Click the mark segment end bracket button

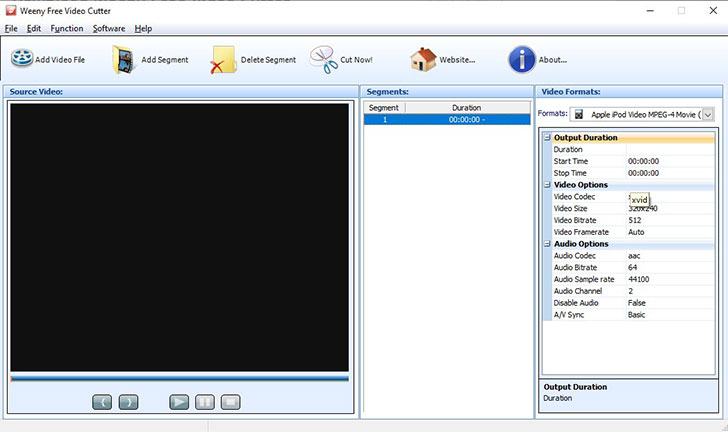pos(128,402)
